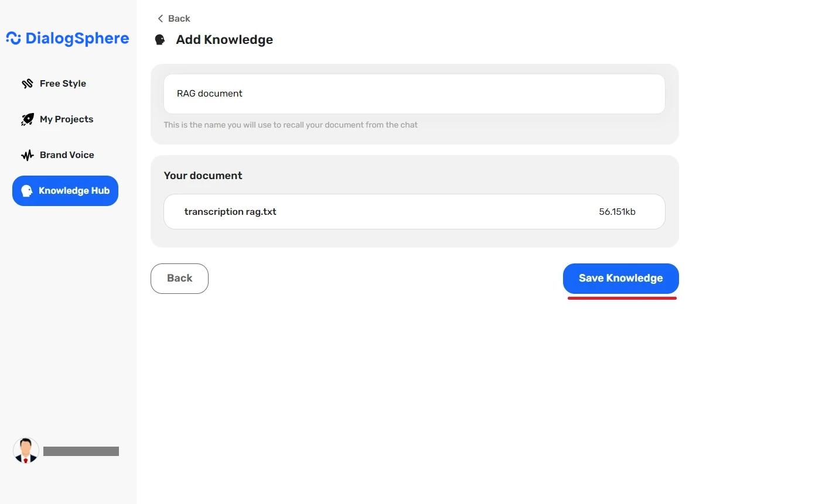Select My Projects in the sidebar
822x504 pixels.
66,119
